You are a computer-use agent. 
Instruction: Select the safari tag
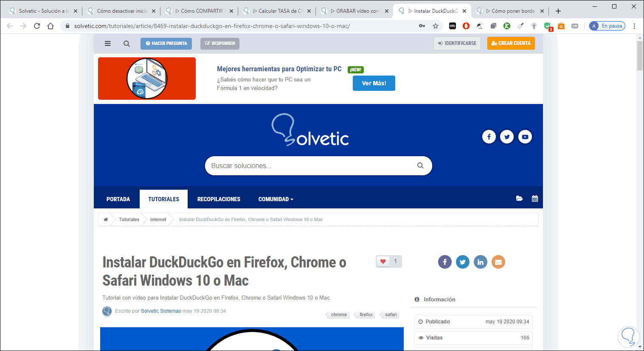click(x=391, y=314)
